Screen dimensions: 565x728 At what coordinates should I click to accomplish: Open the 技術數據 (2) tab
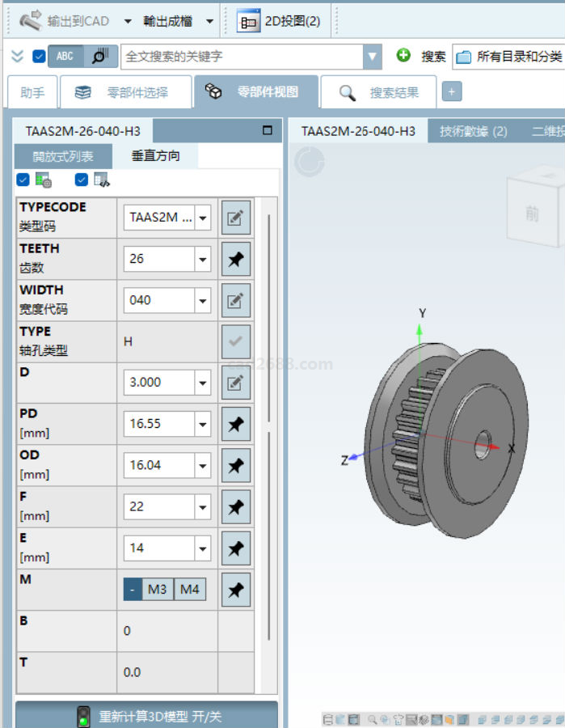[473, 131]
